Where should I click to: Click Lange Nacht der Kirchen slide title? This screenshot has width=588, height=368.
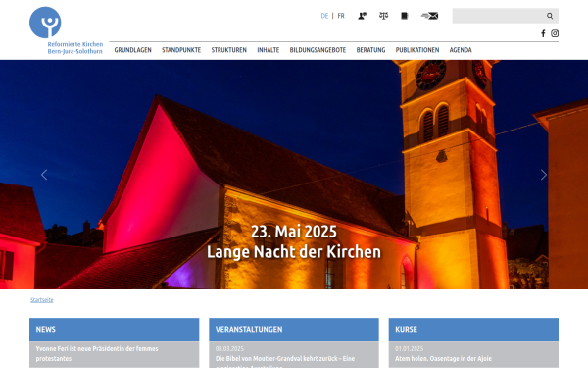294,252
